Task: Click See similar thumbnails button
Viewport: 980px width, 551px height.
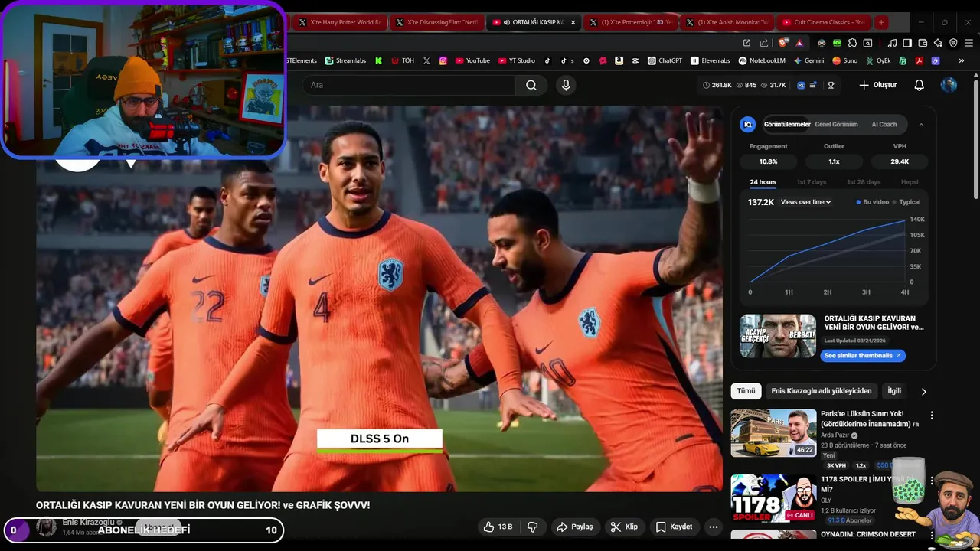Action: tap(862, 356)
